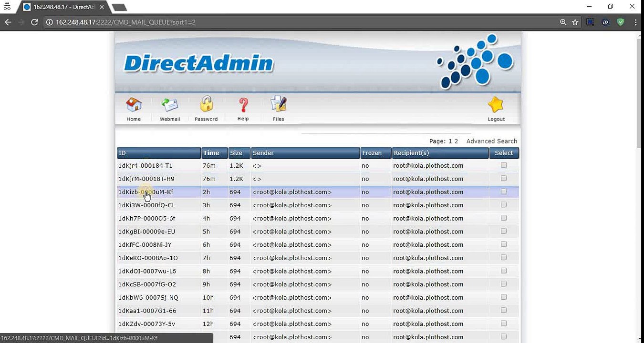
Task: Open the Files icon
Action: point(278,104)
